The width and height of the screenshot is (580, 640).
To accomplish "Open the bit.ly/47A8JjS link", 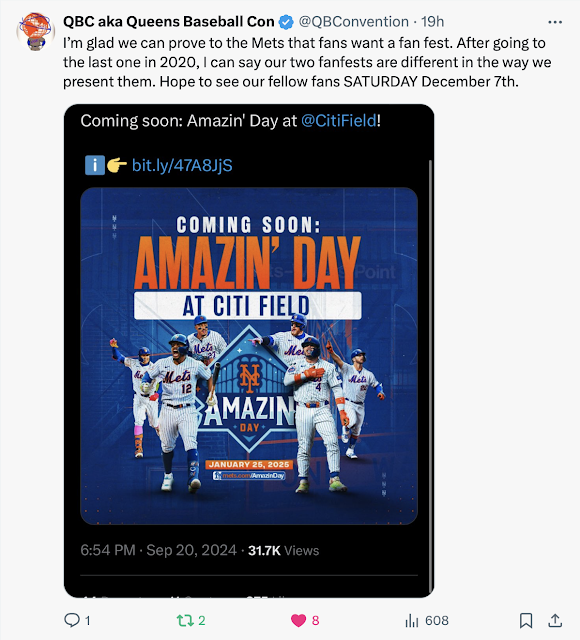I will [x=182, y=165].
